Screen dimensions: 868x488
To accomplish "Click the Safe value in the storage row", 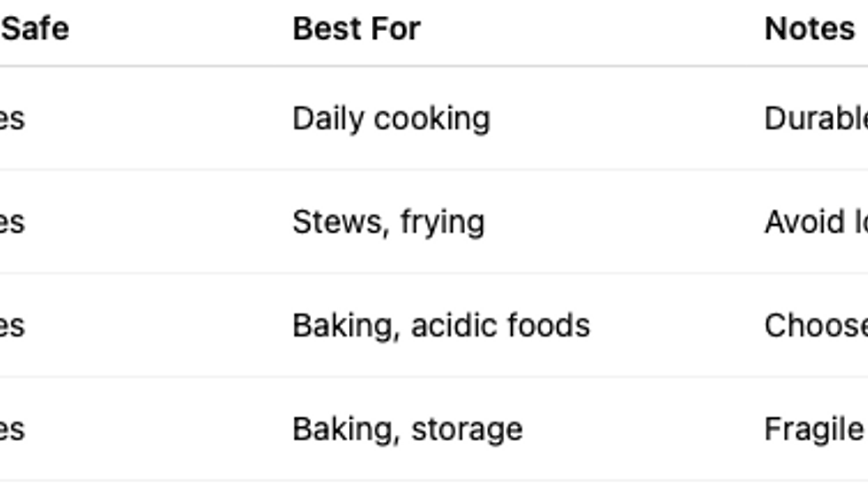I will coord(12,430).
